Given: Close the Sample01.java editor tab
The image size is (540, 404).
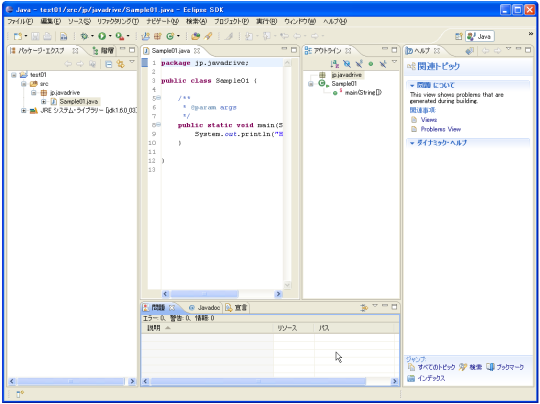Looking at the screenshot, I should 197,51.
